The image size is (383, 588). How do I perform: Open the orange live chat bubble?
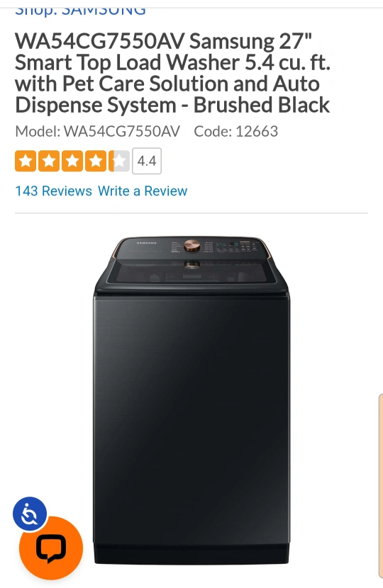click(51, 548)
